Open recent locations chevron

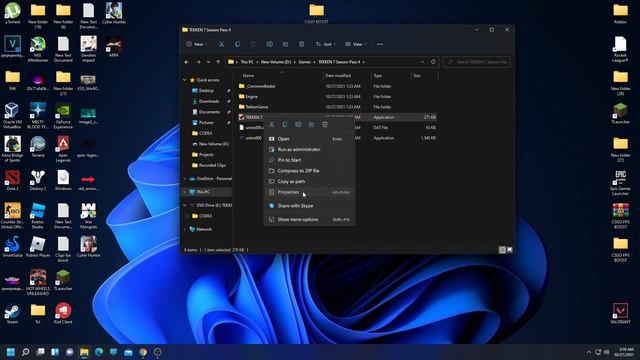(x=208, y=62)
